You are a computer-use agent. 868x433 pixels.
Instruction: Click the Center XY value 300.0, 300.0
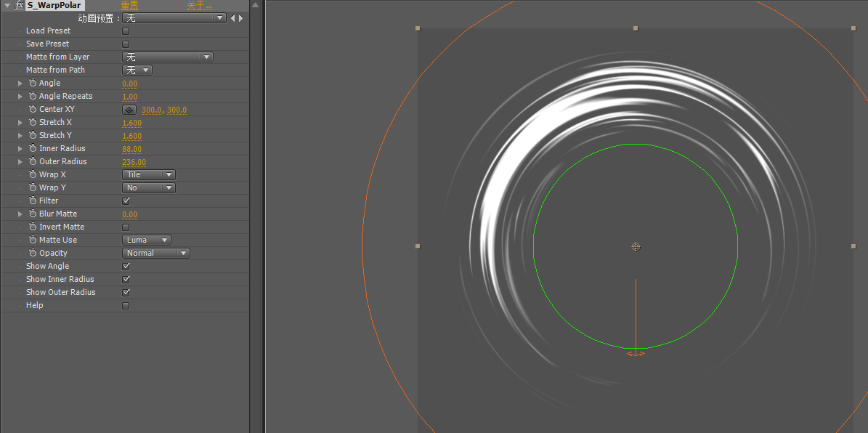coord(164,110)
